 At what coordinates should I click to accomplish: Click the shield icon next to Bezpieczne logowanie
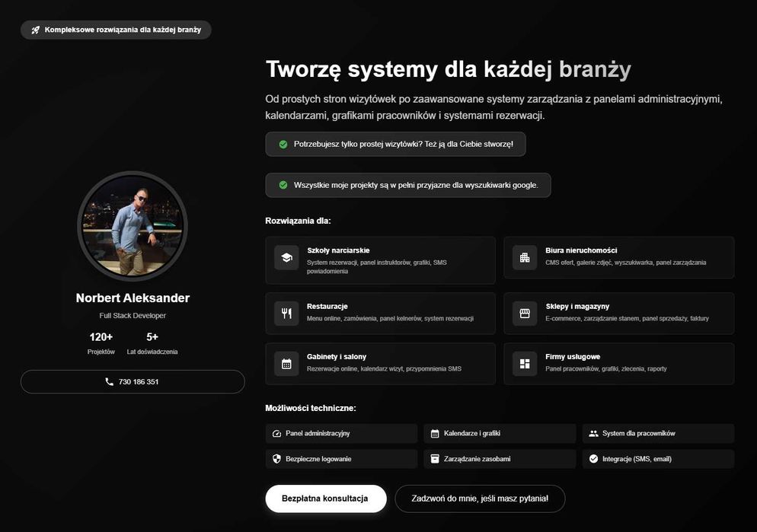pos(276,459)
